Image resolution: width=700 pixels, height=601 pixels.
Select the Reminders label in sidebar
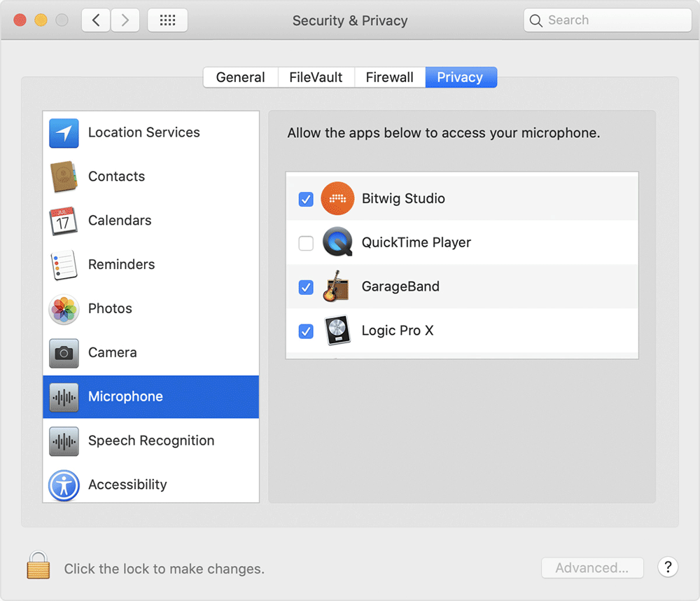point(121,265)
